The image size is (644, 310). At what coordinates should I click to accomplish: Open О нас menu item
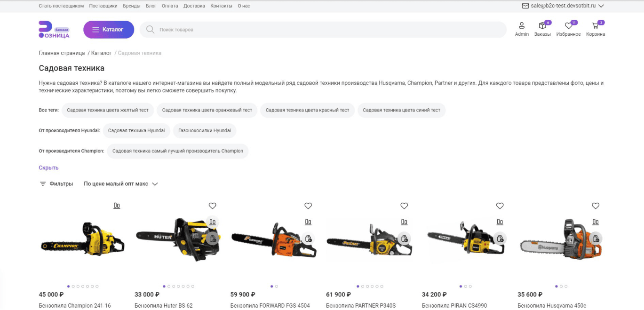pos(244,6)
